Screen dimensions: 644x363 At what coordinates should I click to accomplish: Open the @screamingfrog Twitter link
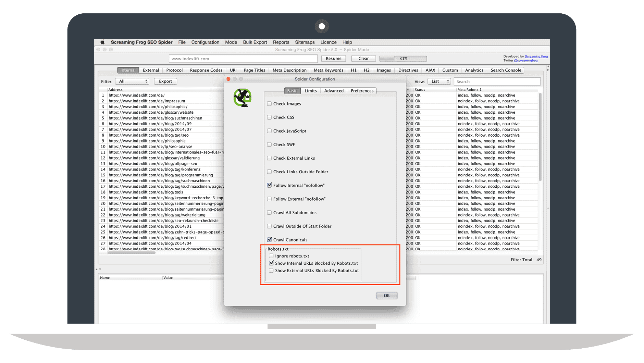click(526, 61)
